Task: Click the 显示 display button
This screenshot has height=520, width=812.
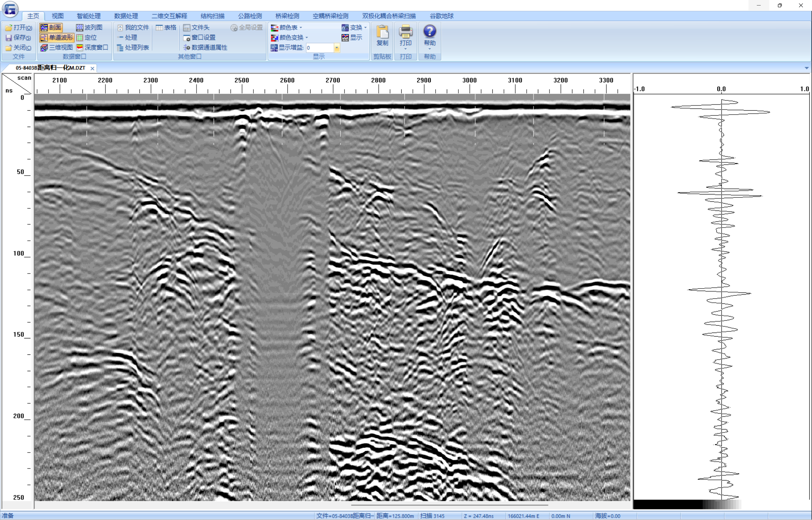Action: tap(352, 37)
